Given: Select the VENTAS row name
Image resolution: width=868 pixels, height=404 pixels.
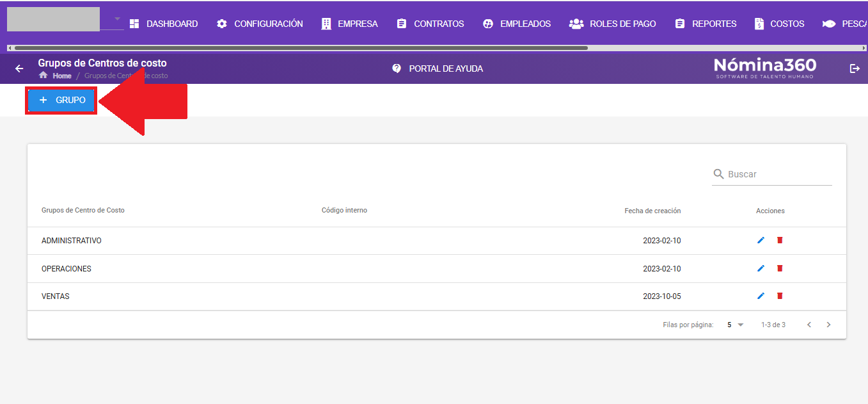Looking at the screenshot, I should point(56,296).
